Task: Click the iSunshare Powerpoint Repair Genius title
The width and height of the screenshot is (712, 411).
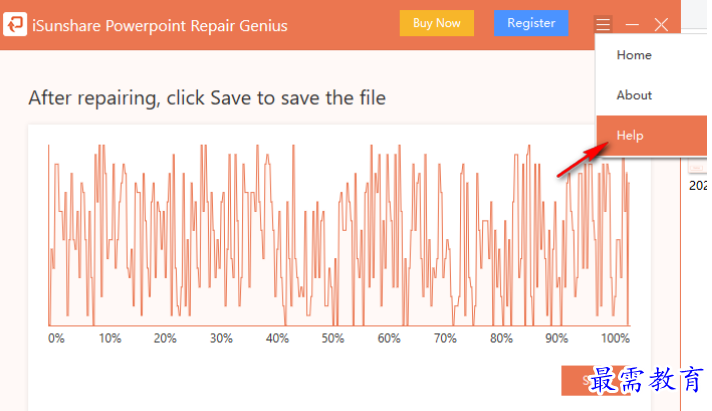Action: [x=159, y=25]
